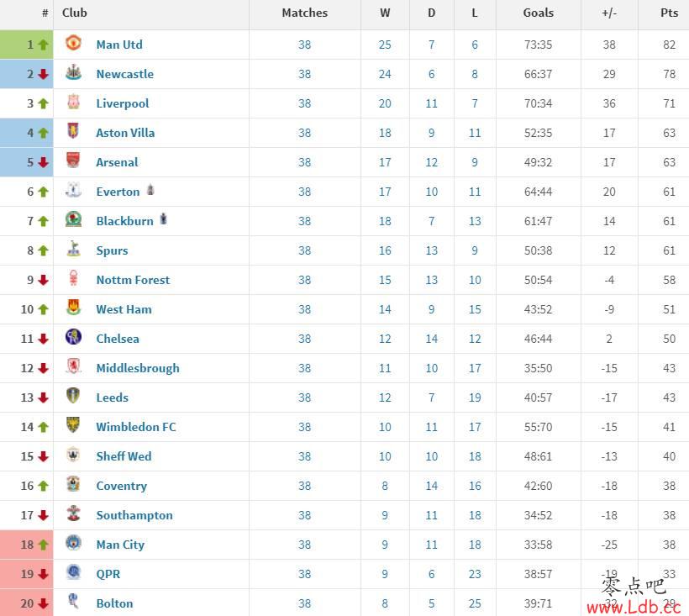Click Arsenal's wins value 17
Image resolution: width=689 pixels, height=616 pixels.
pyautogui.click(x=385, y=162)
